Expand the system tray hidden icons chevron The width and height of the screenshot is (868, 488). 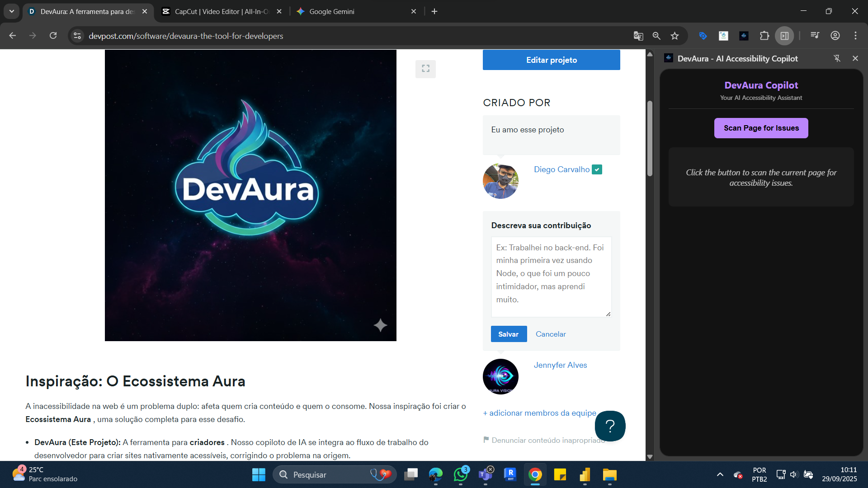point(720,474)
